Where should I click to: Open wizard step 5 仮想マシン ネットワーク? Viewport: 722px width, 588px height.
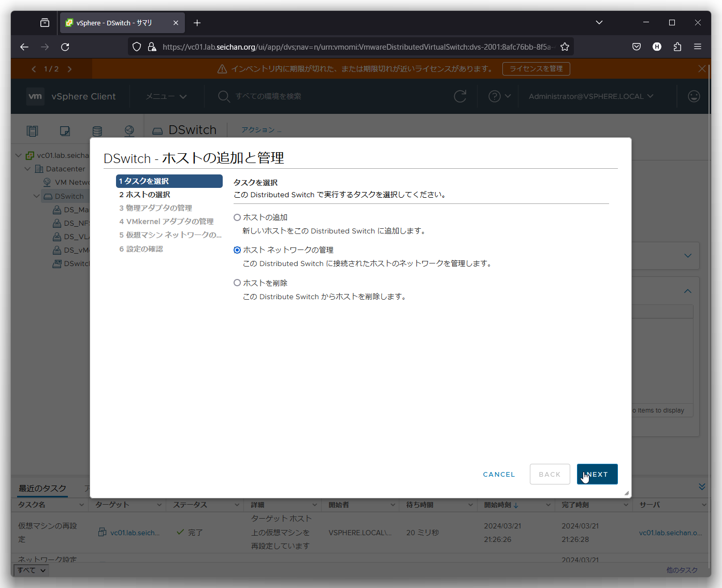click(170, 235)
